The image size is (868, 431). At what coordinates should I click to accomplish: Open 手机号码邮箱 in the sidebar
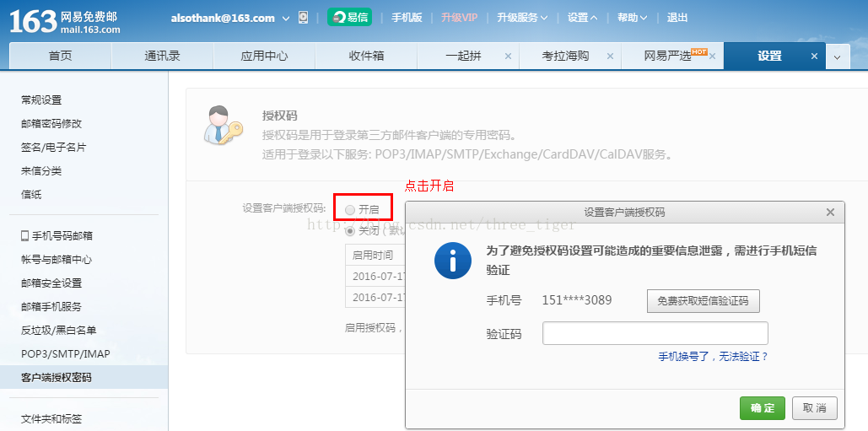(x=62, y=236)
